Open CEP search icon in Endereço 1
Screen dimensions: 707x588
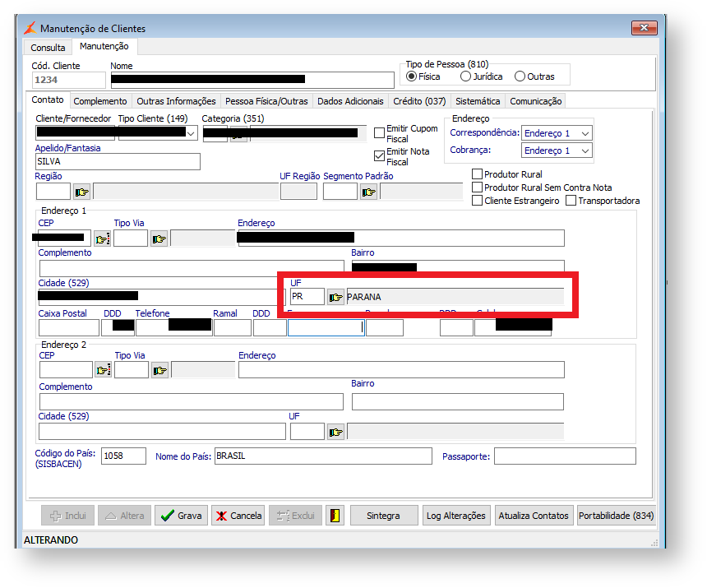103,238
